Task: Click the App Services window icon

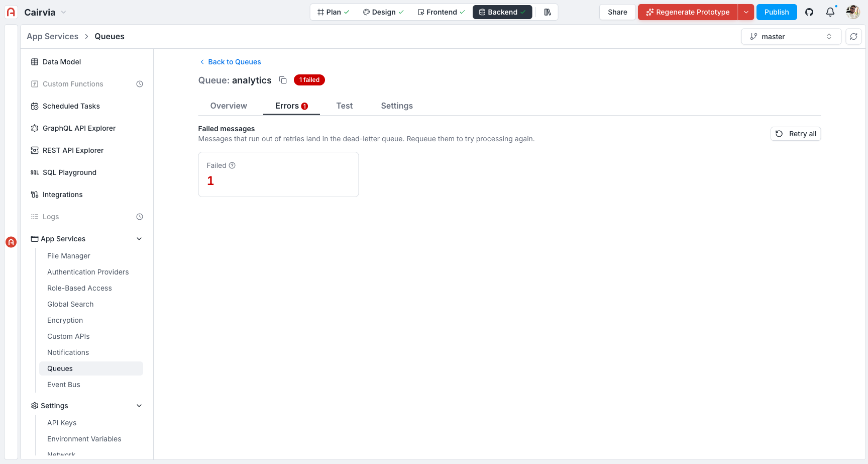Action: click(x=35, y=239)
